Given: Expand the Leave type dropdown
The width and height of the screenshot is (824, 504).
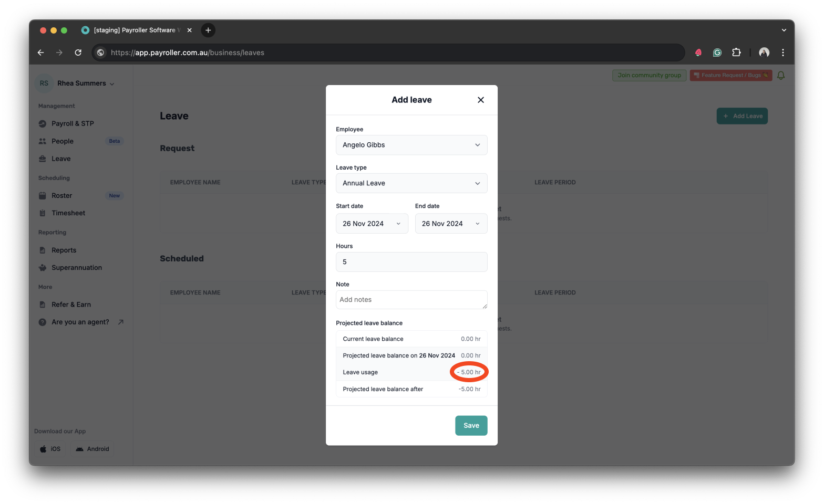Looking at the screenshot, I should pyautogui.click(x=411, y=183).
